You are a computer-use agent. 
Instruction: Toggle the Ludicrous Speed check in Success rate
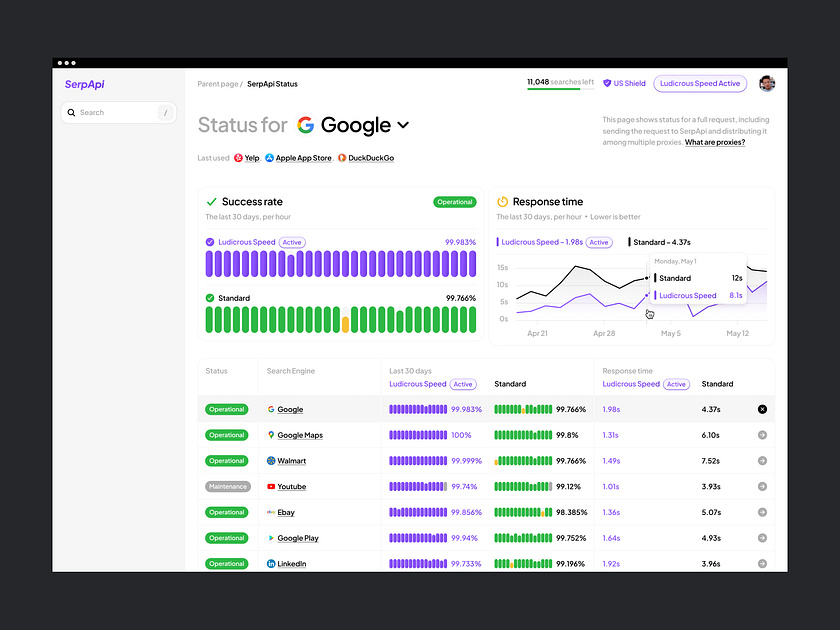[x=210, y=242]
